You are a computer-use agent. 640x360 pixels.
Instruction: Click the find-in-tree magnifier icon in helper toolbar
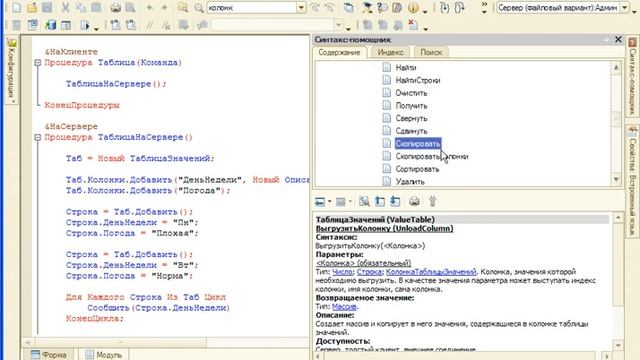click(x=364, y=201)
